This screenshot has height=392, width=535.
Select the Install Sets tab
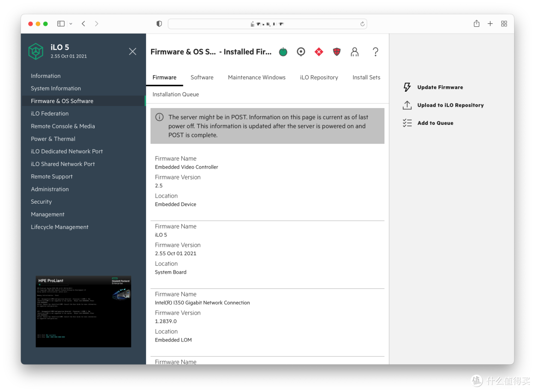(367, 77)
